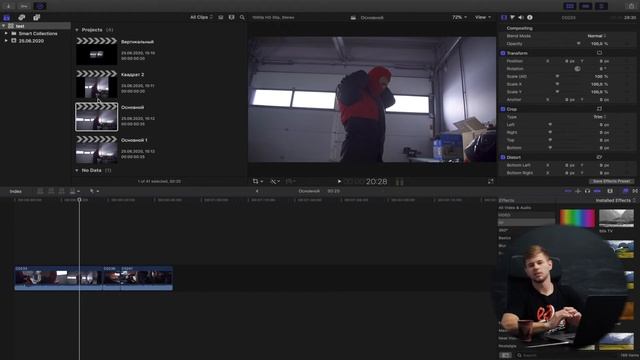Image resolution: width=640 pixels, height=360 pixels.
Task: Turn the Rotation dial control
Action: [577, 69]
